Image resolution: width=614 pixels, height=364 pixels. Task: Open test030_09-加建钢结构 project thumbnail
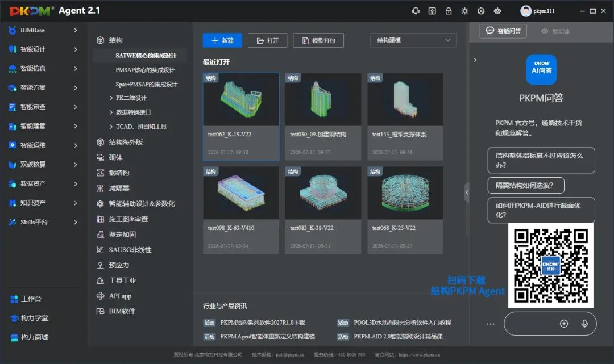[x=323, y=99]
